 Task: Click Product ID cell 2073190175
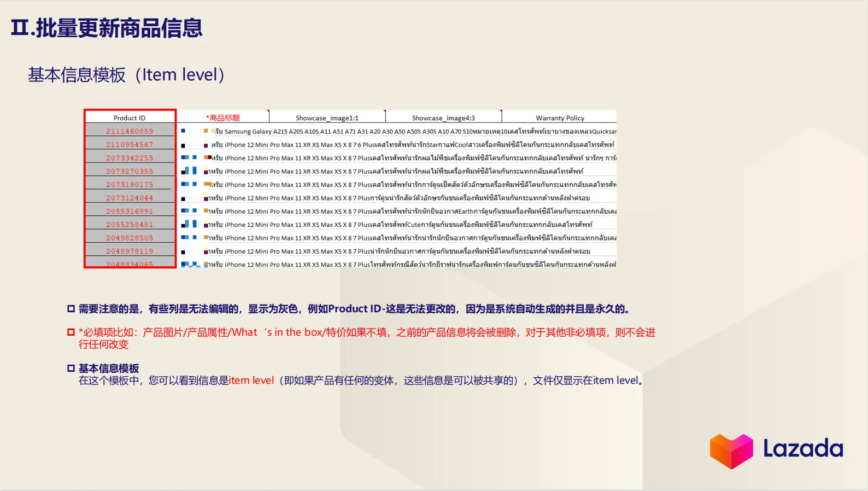(x=130, y=184)
